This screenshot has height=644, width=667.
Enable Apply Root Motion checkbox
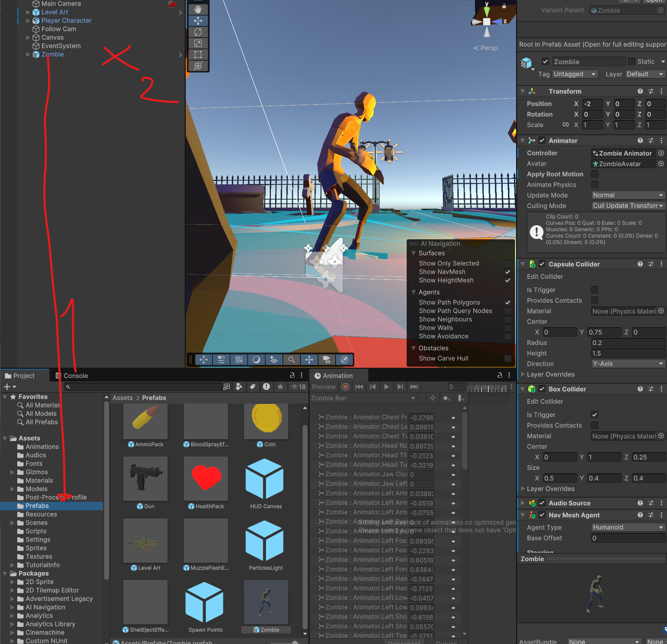click(x=595, y=174)
